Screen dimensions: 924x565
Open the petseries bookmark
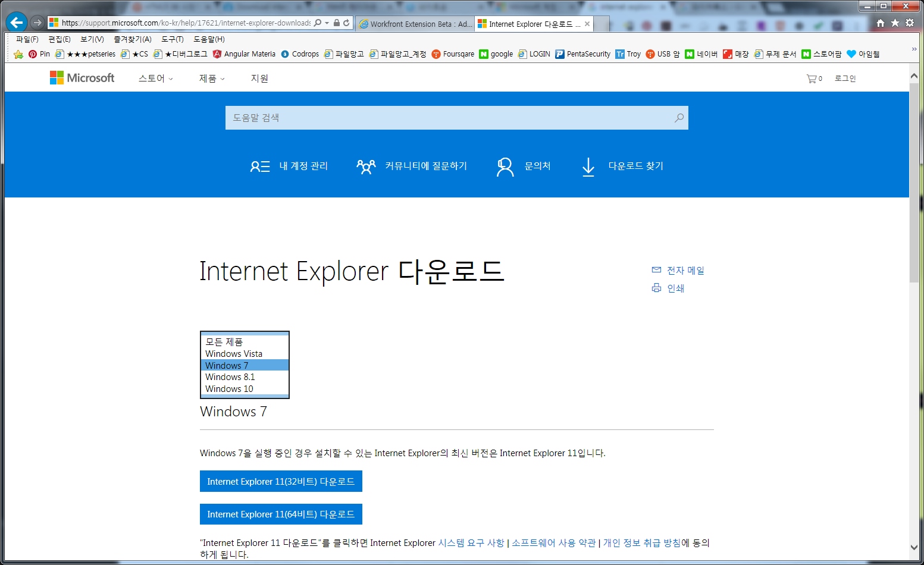point(86,54)
